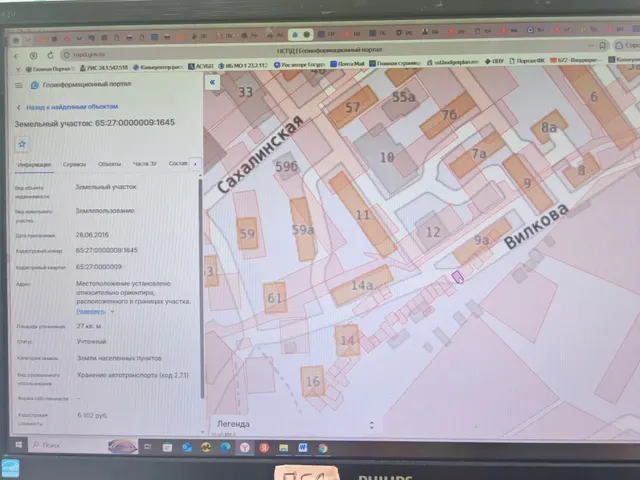Open the ПГУ bookmark
The width and height of the screenshot is (640, 480).
(x=494, y=61)
